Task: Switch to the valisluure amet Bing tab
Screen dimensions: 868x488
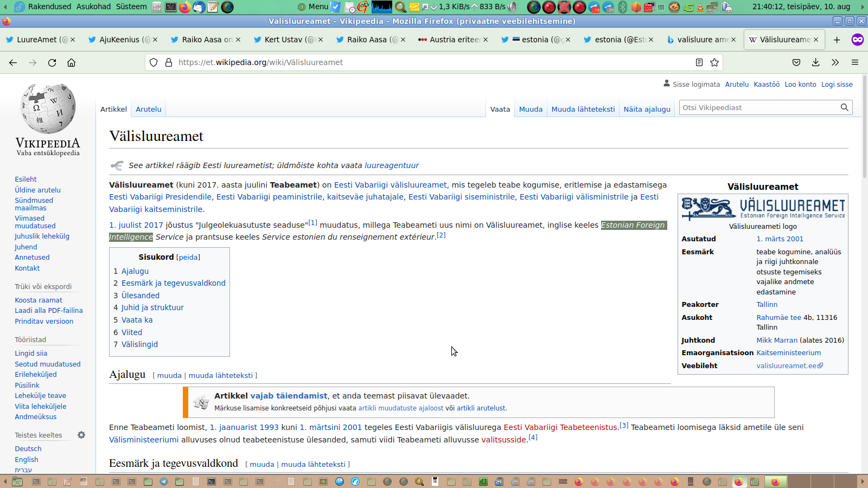Action: point(700,40)
